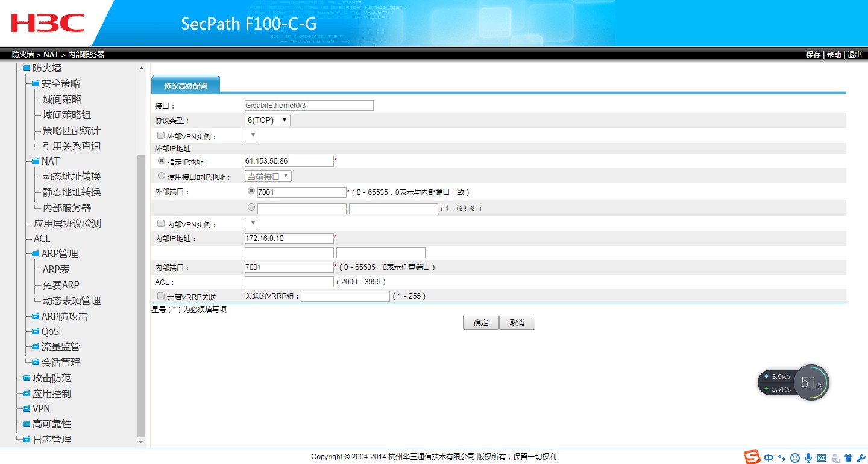
Task: Toggle the Sogou punctuation mode icon
Action: [782, 457]
